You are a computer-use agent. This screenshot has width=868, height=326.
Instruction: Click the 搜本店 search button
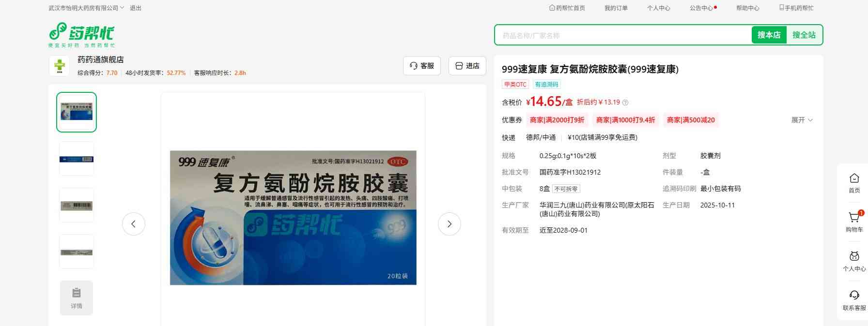pyautogui.click(x=769, y=35)
